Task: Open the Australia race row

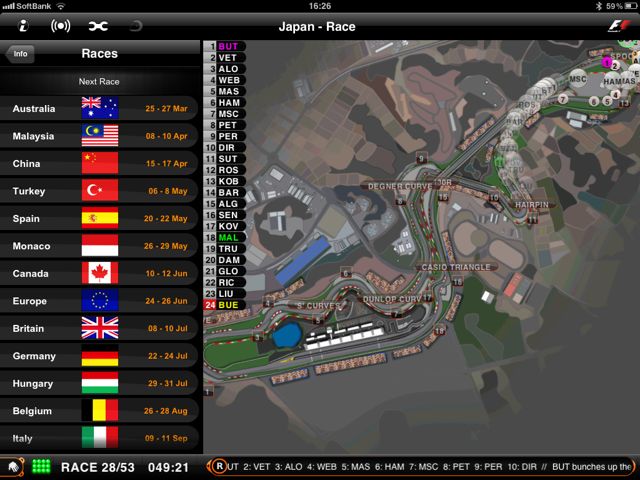Action: click(x=99, y=109)
